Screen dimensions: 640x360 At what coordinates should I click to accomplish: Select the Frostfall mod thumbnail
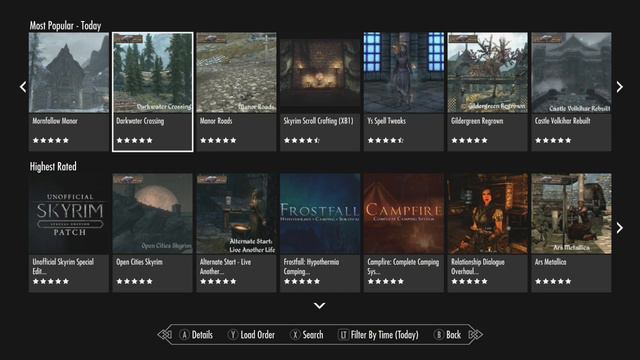(x=320, y=214)
